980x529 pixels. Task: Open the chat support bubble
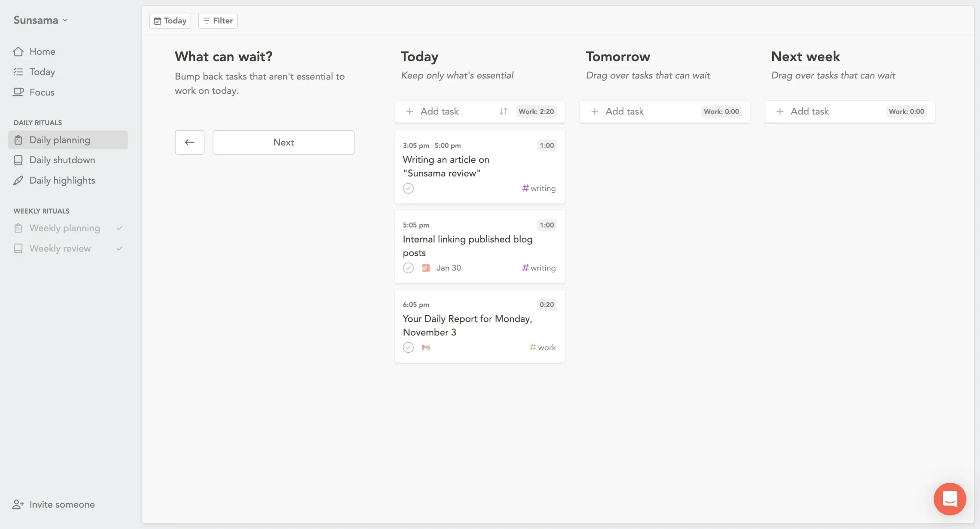pos(949,499)
